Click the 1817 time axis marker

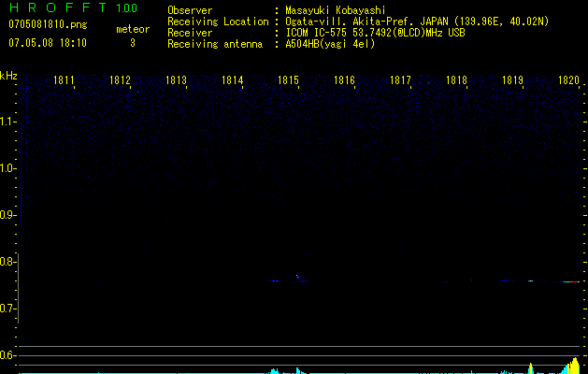(400, 80)
